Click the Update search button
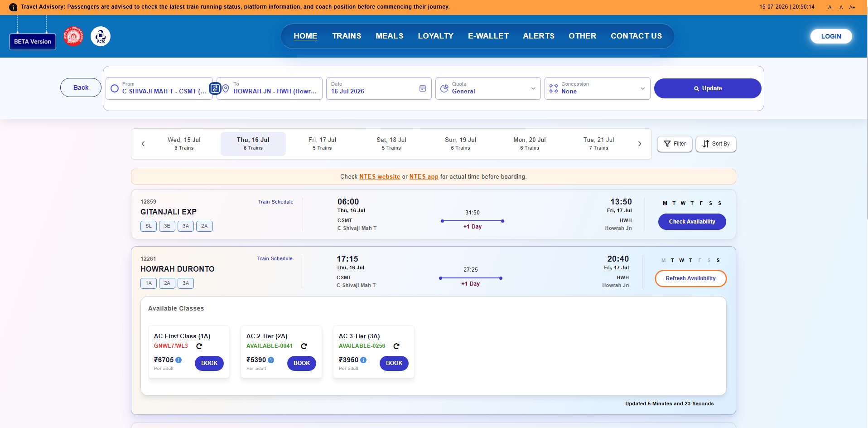Screen dimensions: 868x428 tap(708, 88)
